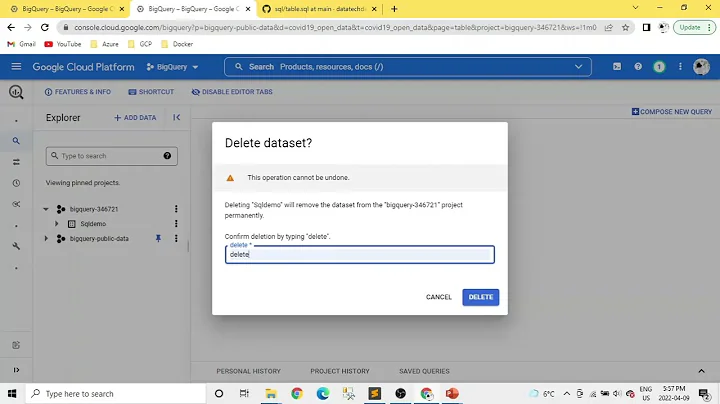Open the user account avatar
The width and height of the screenshot is (720, 404).
coord(701,67)
